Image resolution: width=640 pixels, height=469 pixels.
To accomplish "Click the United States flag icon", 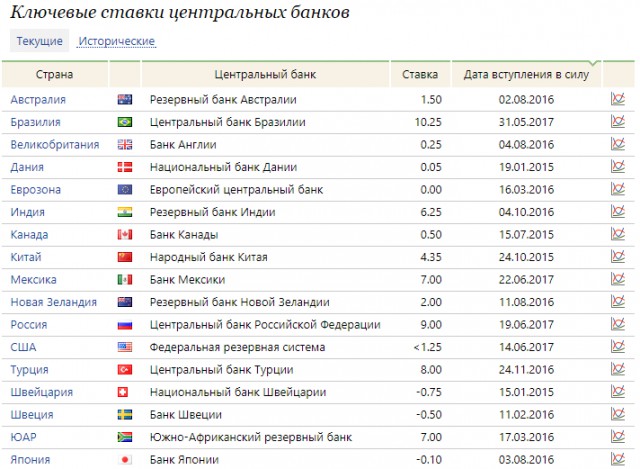I will (125, 347).
